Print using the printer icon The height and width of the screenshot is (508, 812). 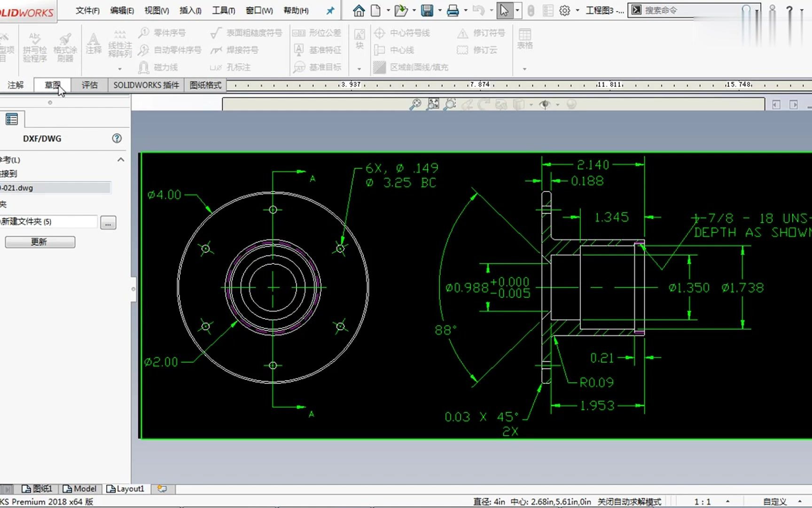click(x=453, y=10)
